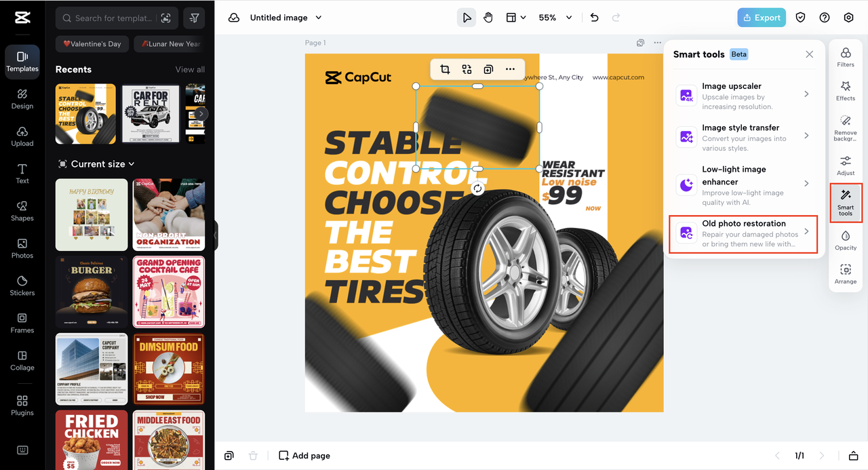Open the Filters panel
The image size is (868, 470).
point(846,58)
